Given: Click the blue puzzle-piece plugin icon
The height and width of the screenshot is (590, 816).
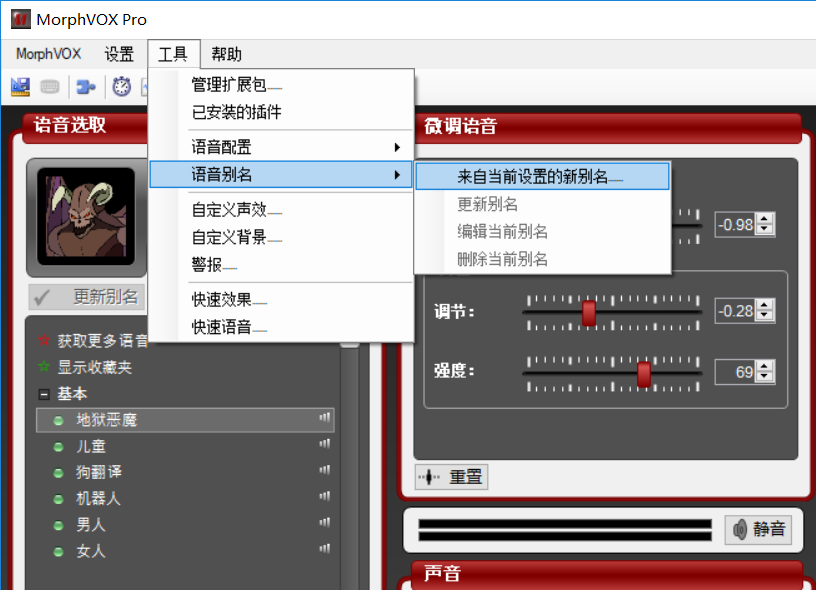Looking at the screenshot, I should (x=86, y=87).
